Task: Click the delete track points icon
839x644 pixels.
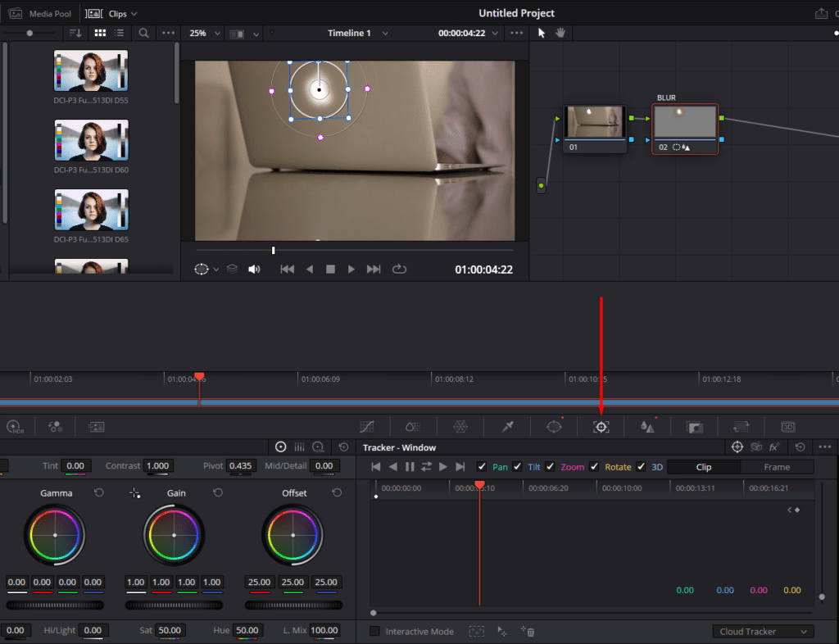Action: [528, 632]
